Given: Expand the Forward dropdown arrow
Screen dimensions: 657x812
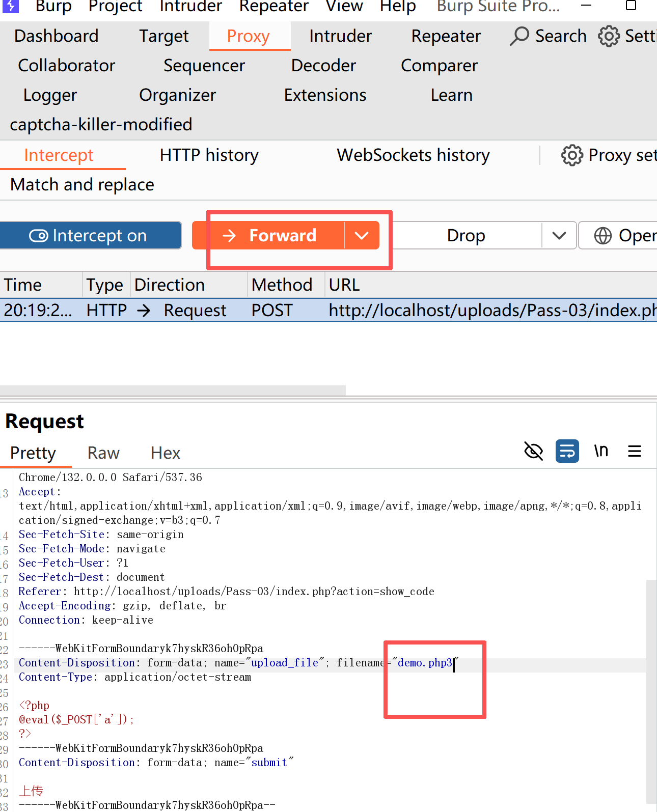Looking at the screenshot, I should 362,235.
